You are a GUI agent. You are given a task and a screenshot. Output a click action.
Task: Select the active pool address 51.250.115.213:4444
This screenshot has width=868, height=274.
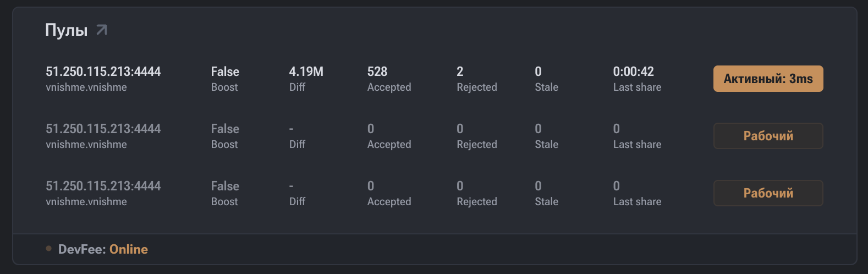103,72
